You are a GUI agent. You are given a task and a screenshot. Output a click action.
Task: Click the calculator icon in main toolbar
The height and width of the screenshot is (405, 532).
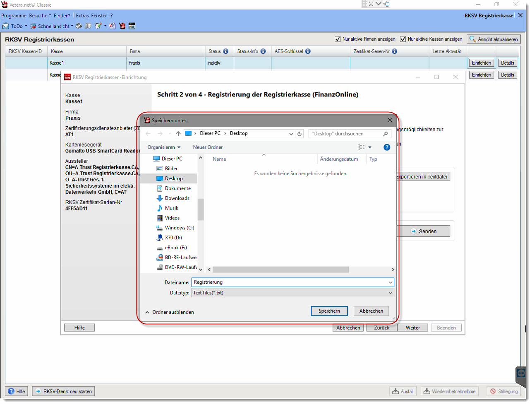click(132, 26)
